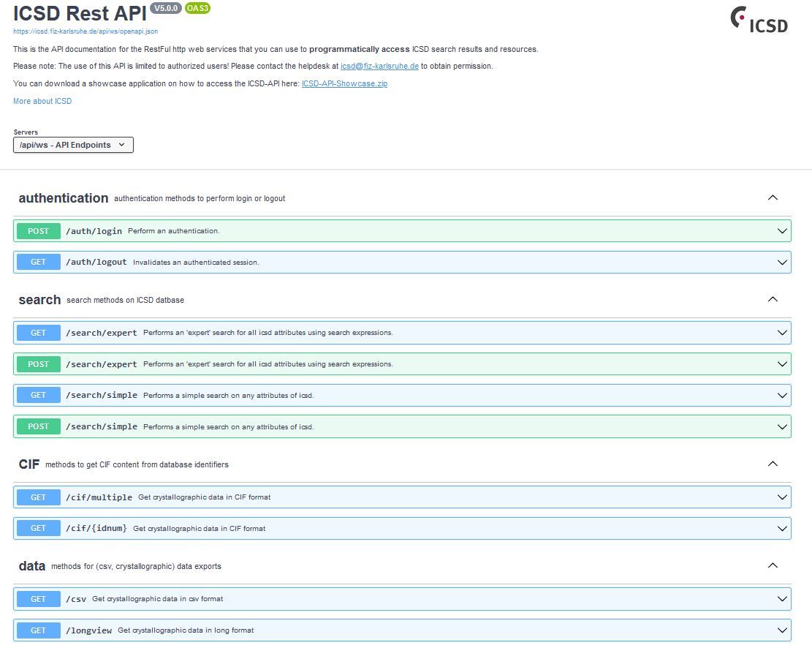This screenshot has width=812, height=648.
Task: Collapse the search section chevron
Action: (x=773, y=299)
